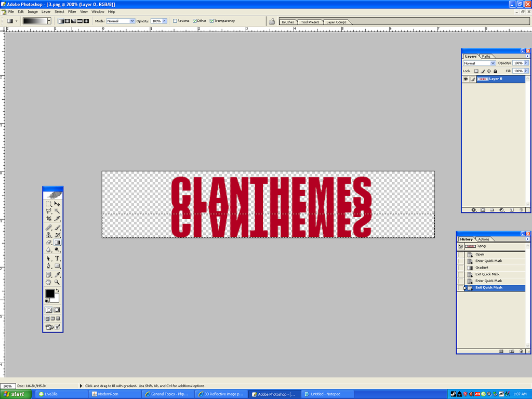Open the gradient picker dropdown arrow

(49, 21)
